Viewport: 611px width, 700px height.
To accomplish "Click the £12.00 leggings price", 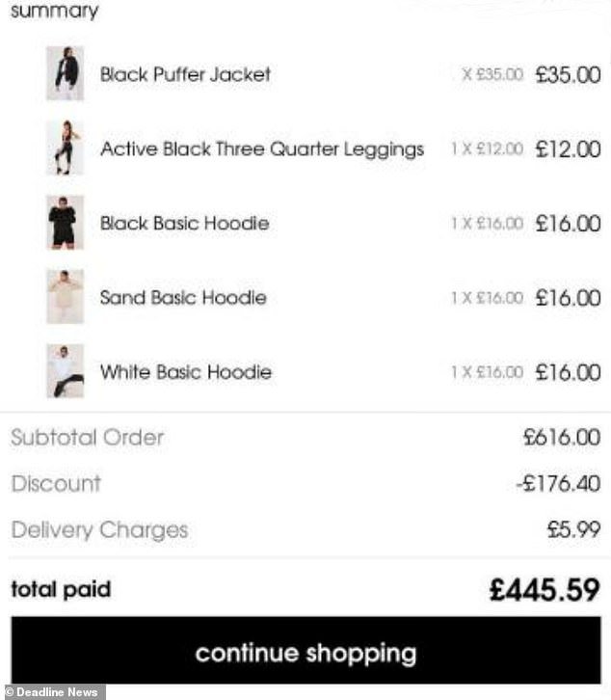I will [568, 149].
